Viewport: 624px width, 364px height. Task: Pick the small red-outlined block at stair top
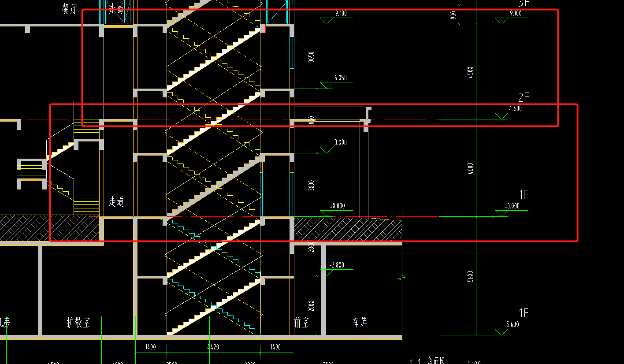[263, 29]
